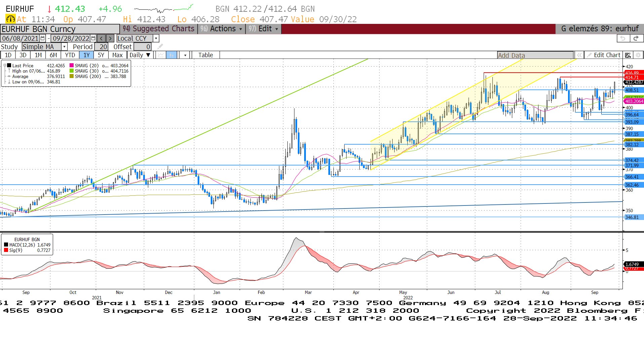Click the undo arrow button

(x=623, y=38)
